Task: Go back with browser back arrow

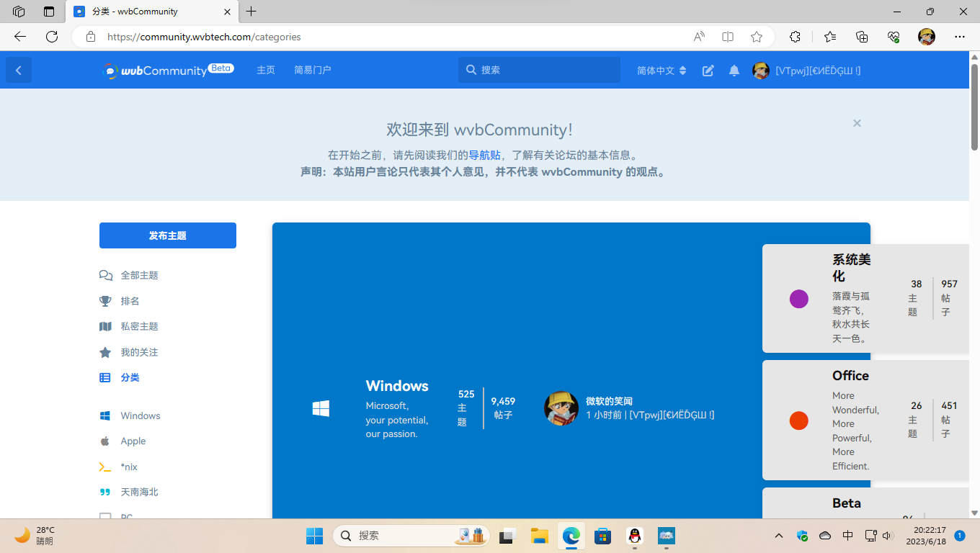Action: pos(20,37)
